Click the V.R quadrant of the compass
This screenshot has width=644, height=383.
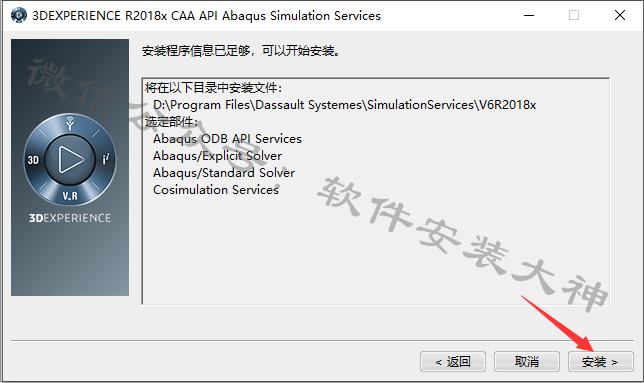70,196
